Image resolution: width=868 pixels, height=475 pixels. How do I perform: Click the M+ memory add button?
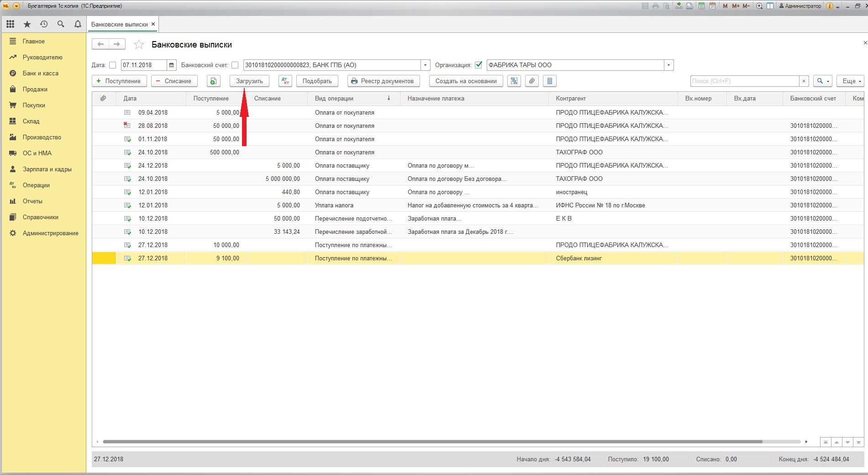point(736,6)
